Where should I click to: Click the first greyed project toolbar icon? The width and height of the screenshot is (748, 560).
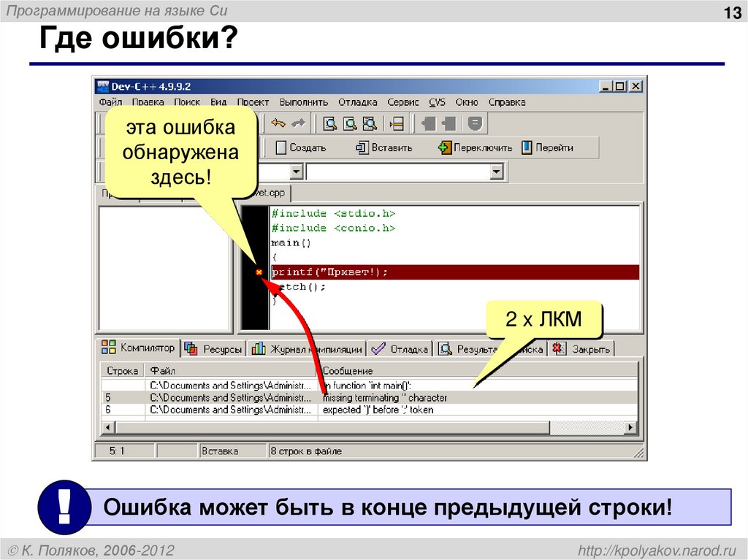[x=429, y=124]
